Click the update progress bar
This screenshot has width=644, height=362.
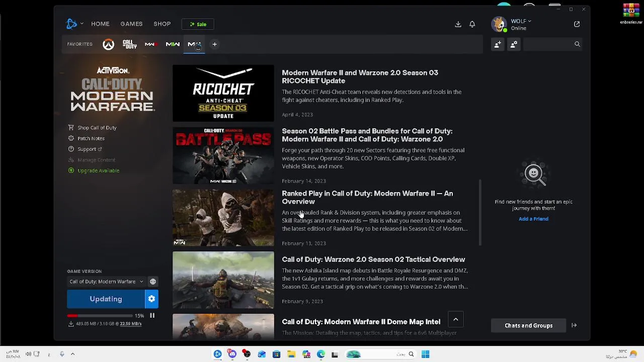click(99, 316)
